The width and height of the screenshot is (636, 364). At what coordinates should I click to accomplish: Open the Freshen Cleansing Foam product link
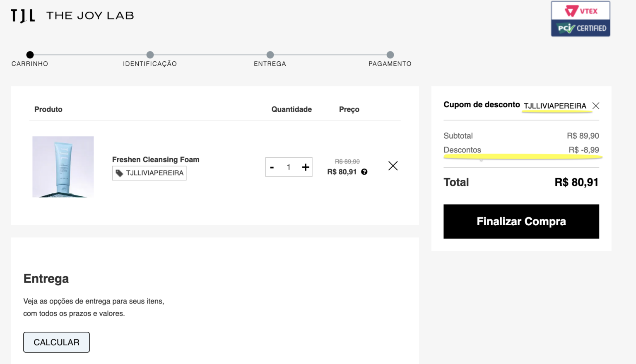(x=155, y=159)
